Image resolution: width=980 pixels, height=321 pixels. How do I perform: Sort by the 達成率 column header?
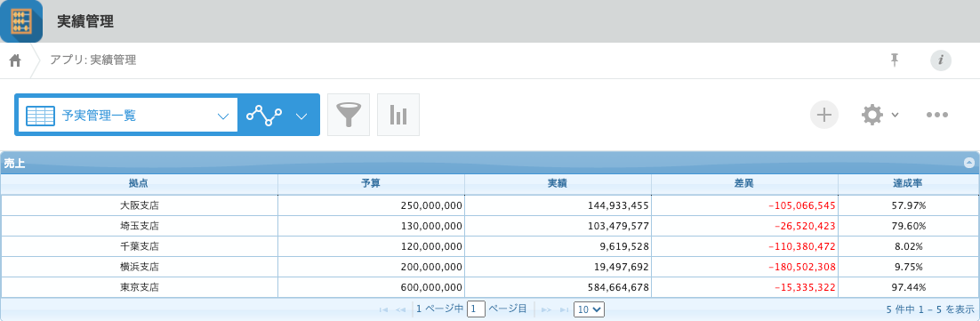[x=908, y=184]
